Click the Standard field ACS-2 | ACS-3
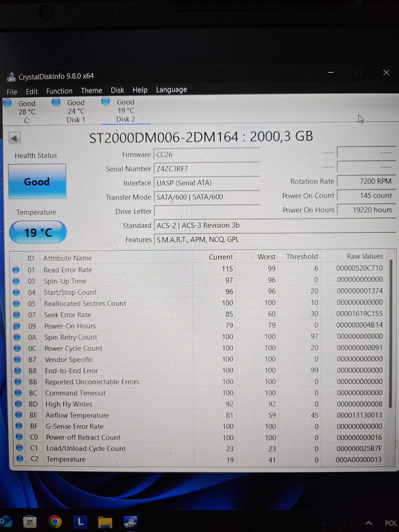The height and width of the screenshot is (532, 399). coord(274,225)
